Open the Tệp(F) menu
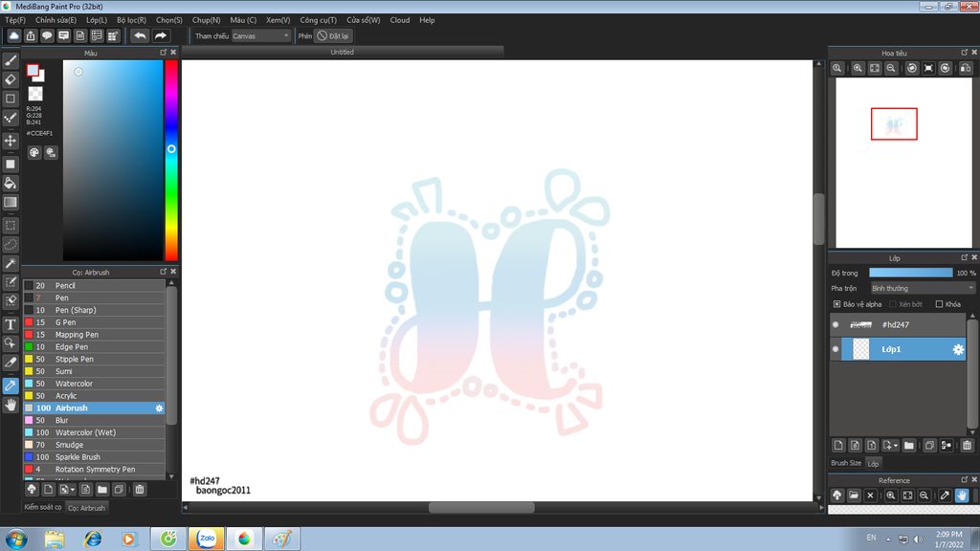The width and height of the screenshot is (980, 551). click(15, 20)
